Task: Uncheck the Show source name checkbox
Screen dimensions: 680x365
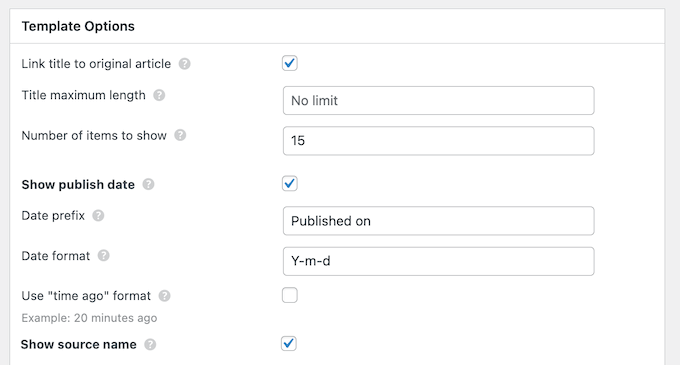Action: pos(289,343)
